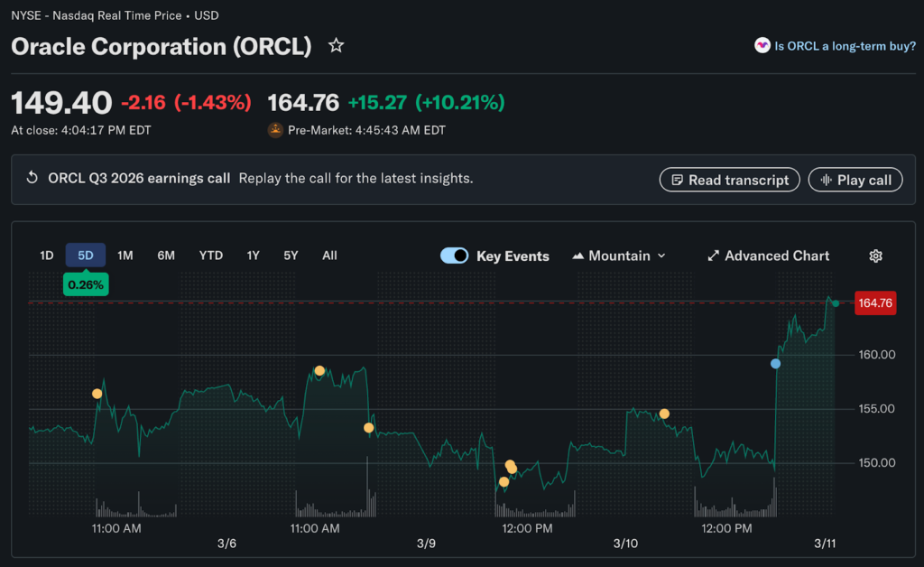Switch chart to 6M range

click(166, 256)
